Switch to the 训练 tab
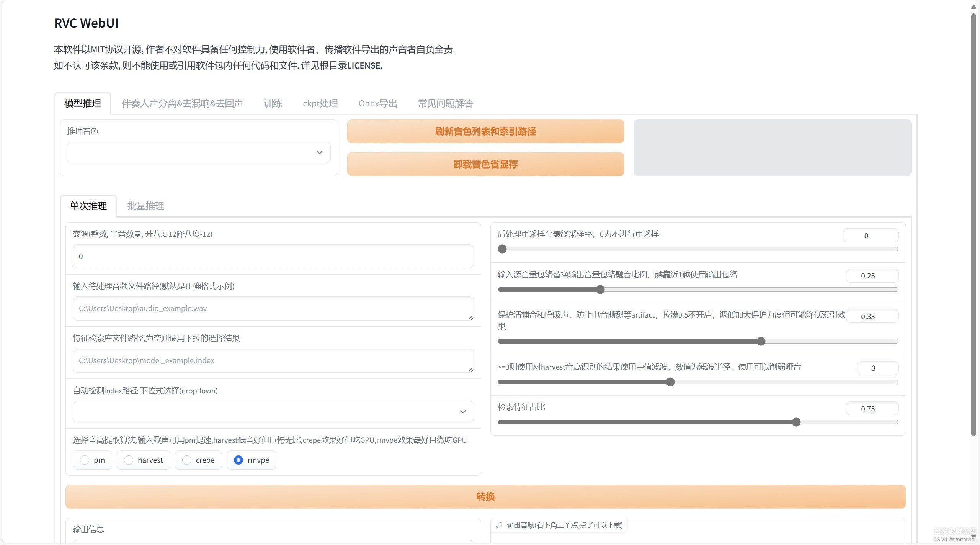 pos(273,103)
